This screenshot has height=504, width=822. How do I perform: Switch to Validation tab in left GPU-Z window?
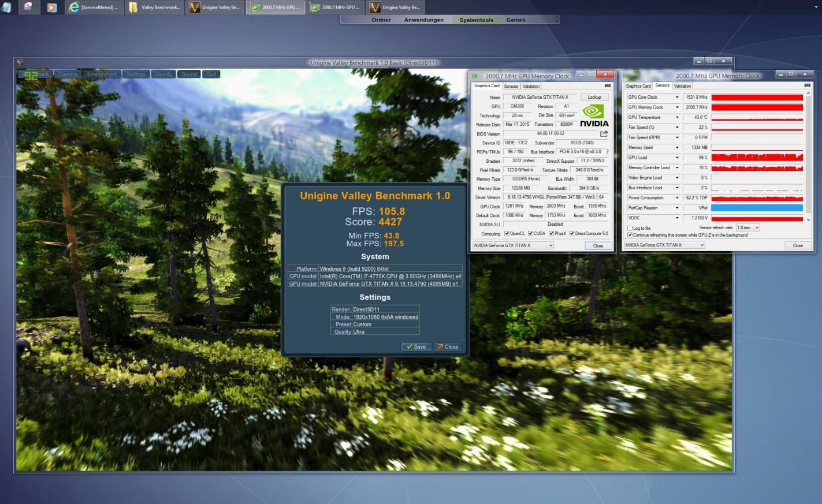pyautogui.click(x=531, y=86)
